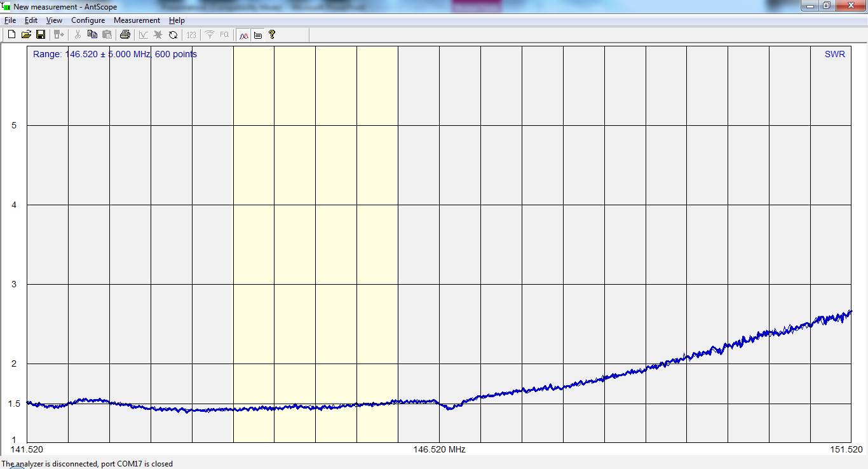Toggle the legend panel toolbar button
Screen dimensions: 868x469
258,35
